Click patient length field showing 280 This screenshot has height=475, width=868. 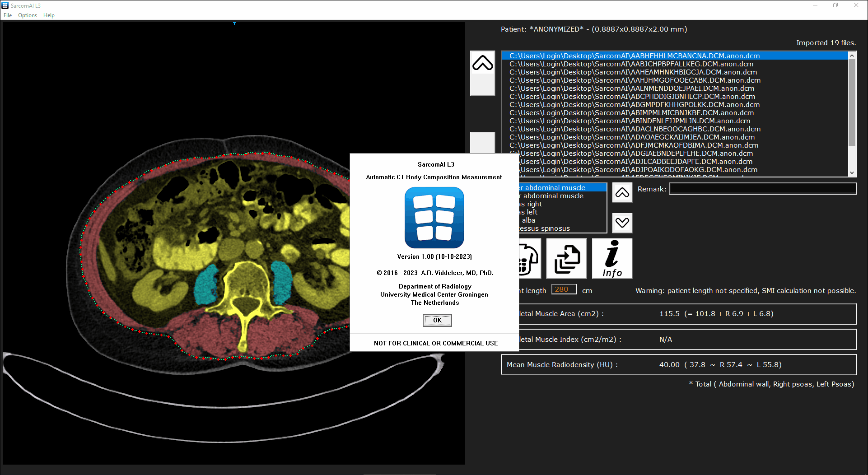tap(564, 289)
